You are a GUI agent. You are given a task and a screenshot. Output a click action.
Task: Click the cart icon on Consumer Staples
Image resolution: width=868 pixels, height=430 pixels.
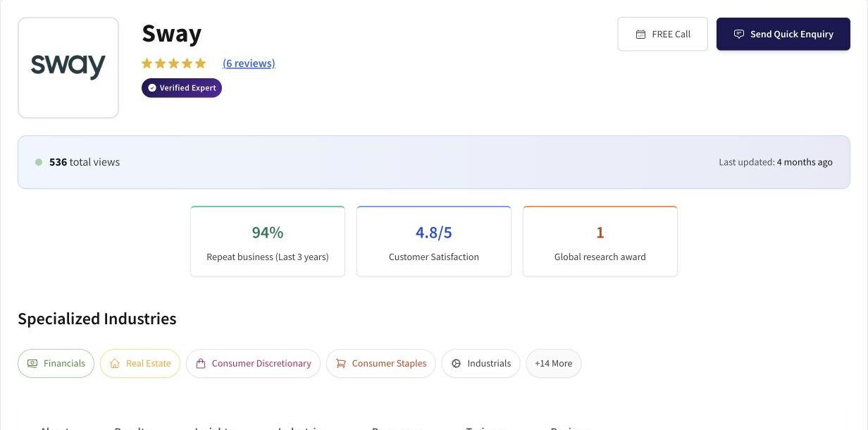click(341, 364)
